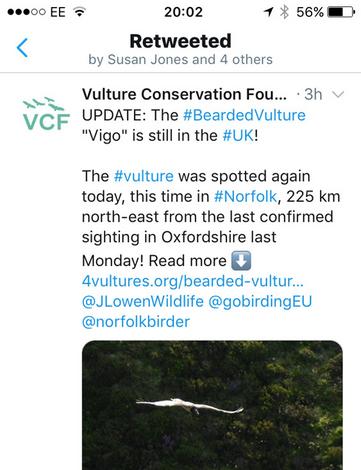Open the #BeardedVulture hashtag
This screenshot has height=470, width=361.
pyautogui.click(x=244, y=115)
